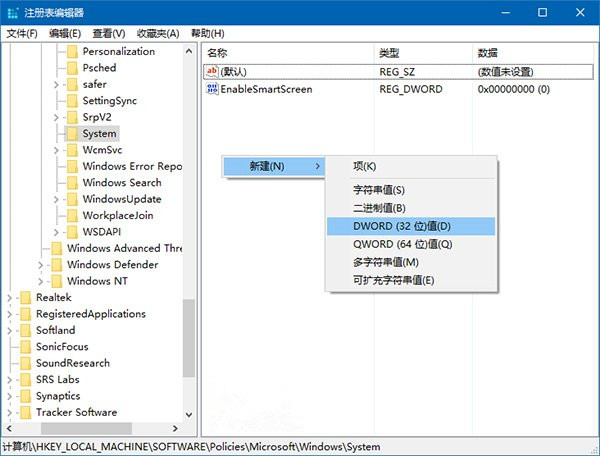
Task: Click the Registry Editor app icon in title bar
Action: (x=12, y=12)
